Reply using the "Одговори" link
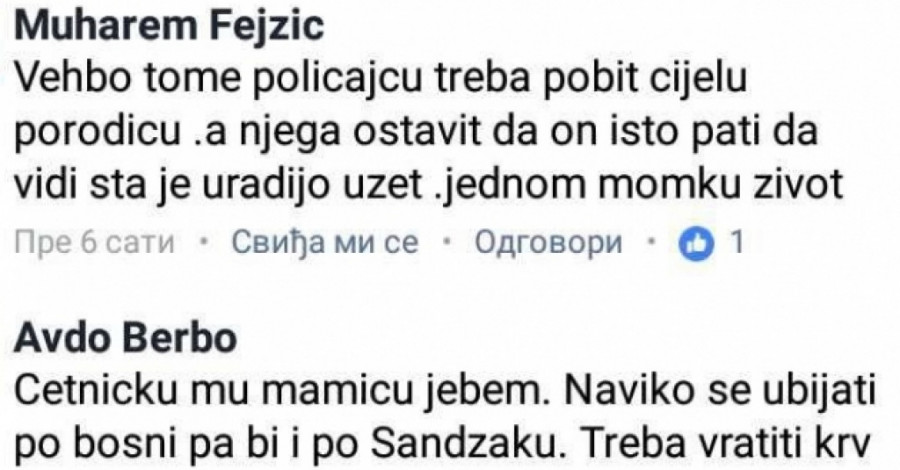Viewport: 900px width, 470px height. 548,242
